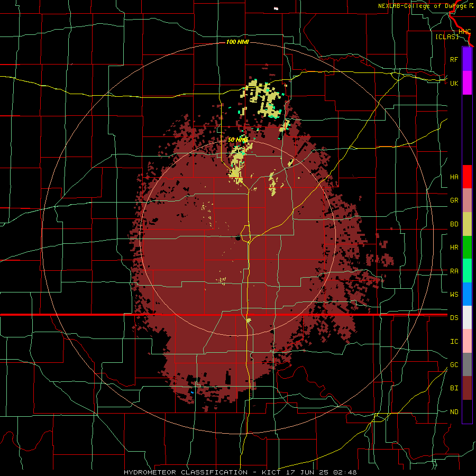Click the 'WS' legend label
The height and width of the screenshot is (476, 476).
click(454, 294)
